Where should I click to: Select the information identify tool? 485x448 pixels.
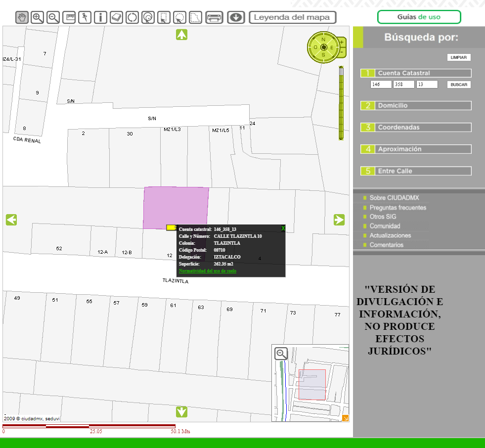(100, 17)
